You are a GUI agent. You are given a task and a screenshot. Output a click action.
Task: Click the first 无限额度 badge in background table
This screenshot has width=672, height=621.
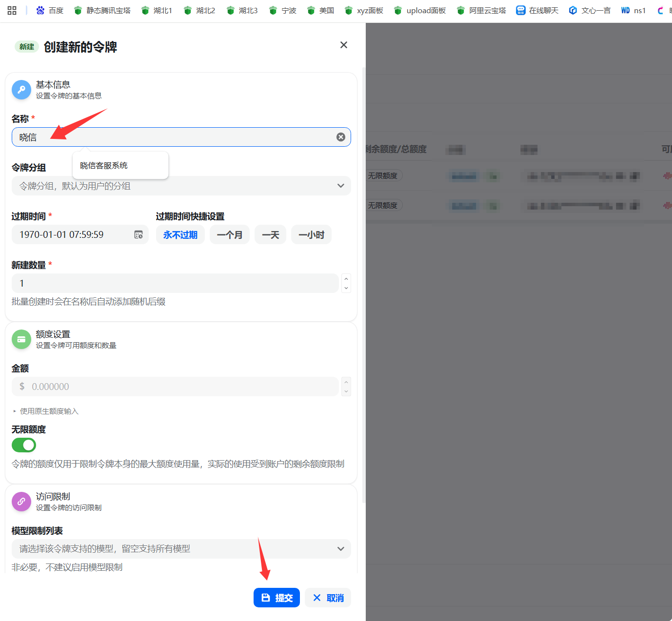384,175
